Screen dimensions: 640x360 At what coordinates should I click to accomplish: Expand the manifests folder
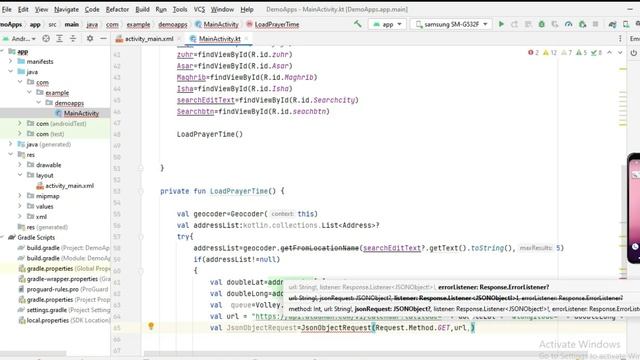click(x=11, y=61)
